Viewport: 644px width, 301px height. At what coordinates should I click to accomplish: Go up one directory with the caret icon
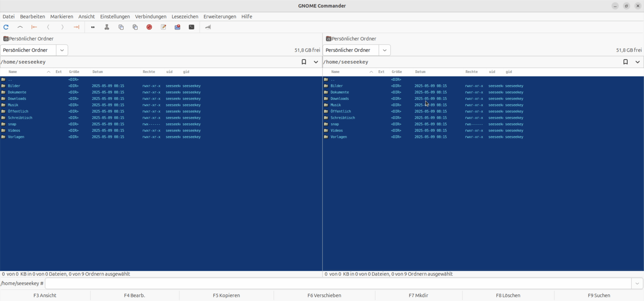click(x=20, y=27)
